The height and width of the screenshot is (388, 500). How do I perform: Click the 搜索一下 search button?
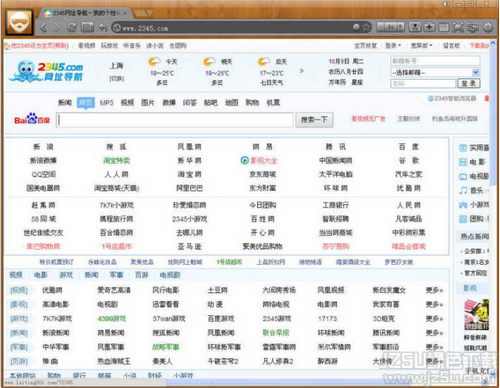click(314, 120)
